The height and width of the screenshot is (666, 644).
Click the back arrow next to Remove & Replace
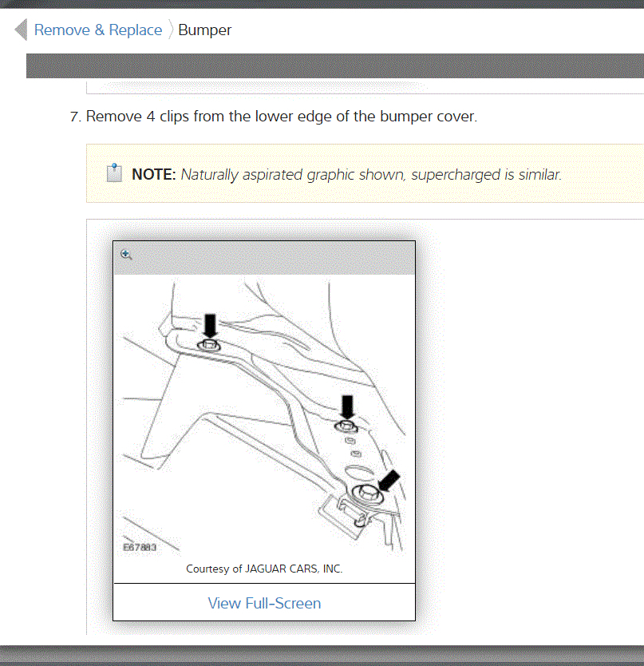pyautogui.click(x=21, y=30)
